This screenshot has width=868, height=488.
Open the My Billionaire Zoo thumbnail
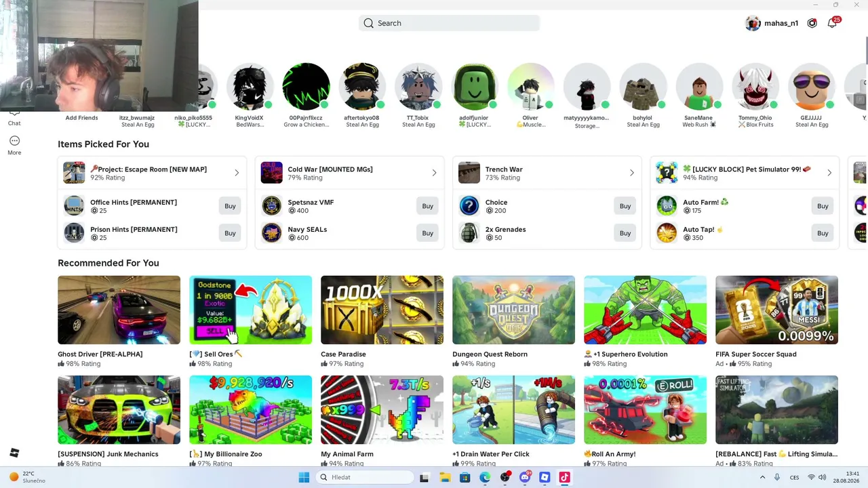[250, 410]
